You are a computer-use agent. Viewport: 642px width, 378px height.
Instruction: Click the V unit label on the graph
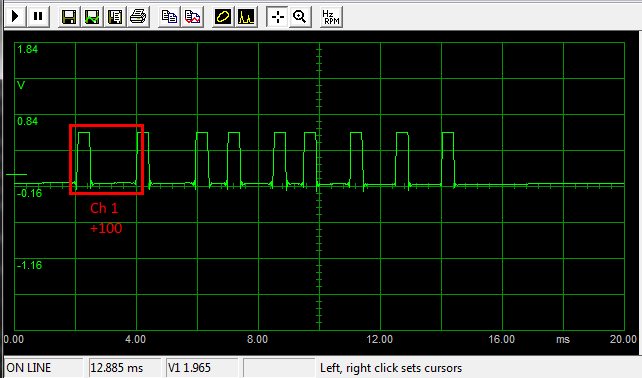21,85
